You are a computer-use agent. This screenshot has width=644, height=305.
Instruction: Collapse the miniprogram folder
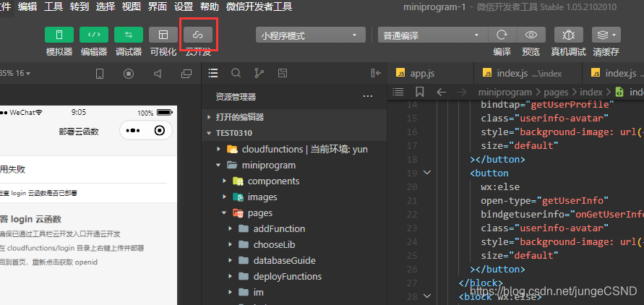[294, 165]
